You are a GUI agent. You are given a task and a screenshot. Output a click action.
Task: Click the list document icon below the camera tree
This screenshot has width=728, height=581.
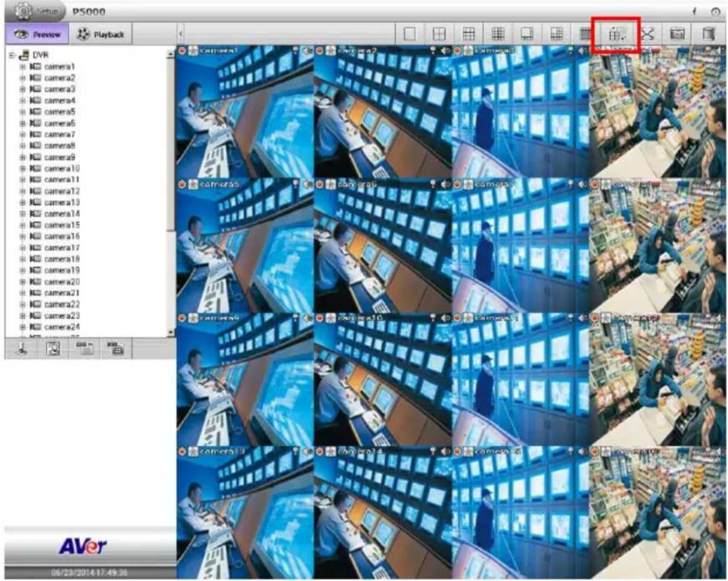click(84, 348)
